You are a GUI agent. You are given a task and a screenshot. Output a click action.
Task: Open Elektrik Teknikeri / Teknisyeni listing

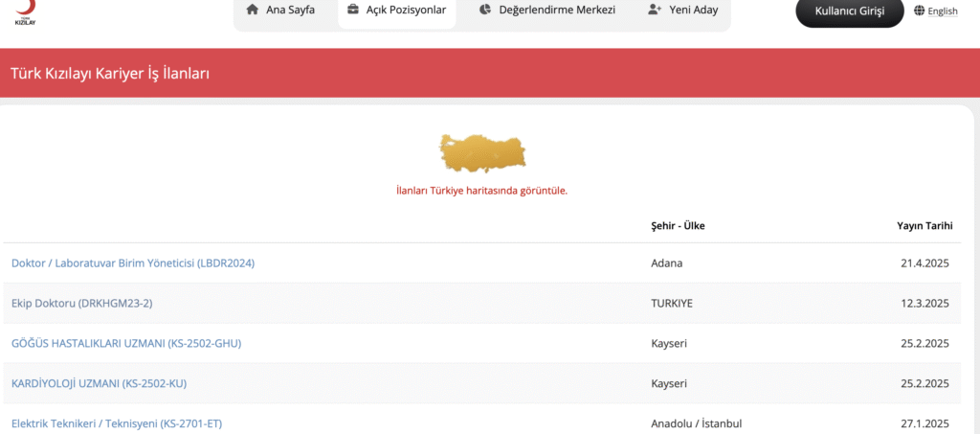click(x=116, y=423)
